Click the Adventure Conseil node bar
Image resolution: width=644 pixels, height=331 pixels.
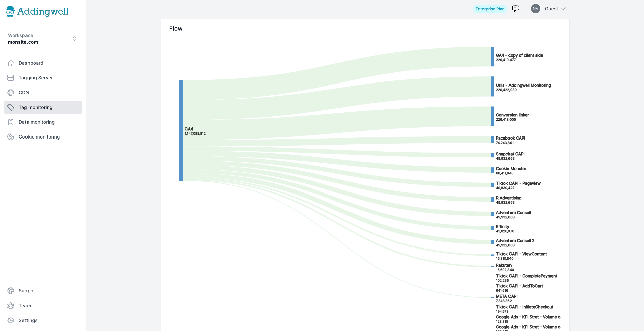pos(492,214)
